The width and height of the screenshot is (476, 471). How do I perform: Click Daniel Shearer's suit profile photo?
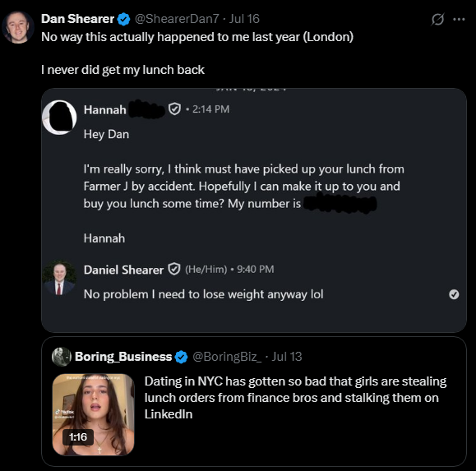tap(59, 278)
